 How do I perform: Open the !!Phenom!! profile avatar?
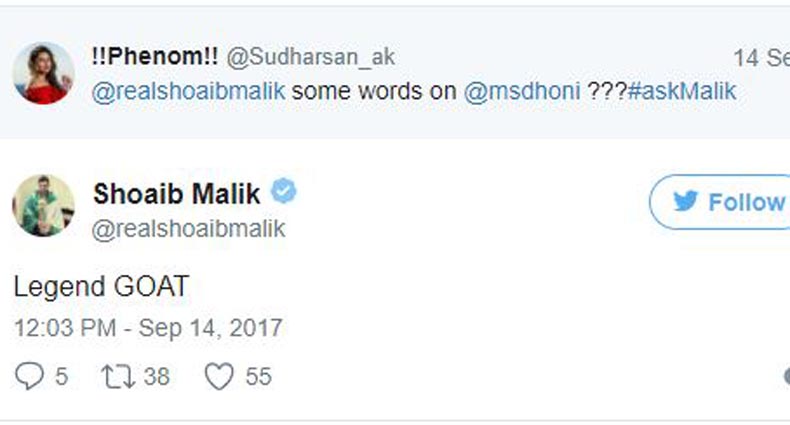43,73
